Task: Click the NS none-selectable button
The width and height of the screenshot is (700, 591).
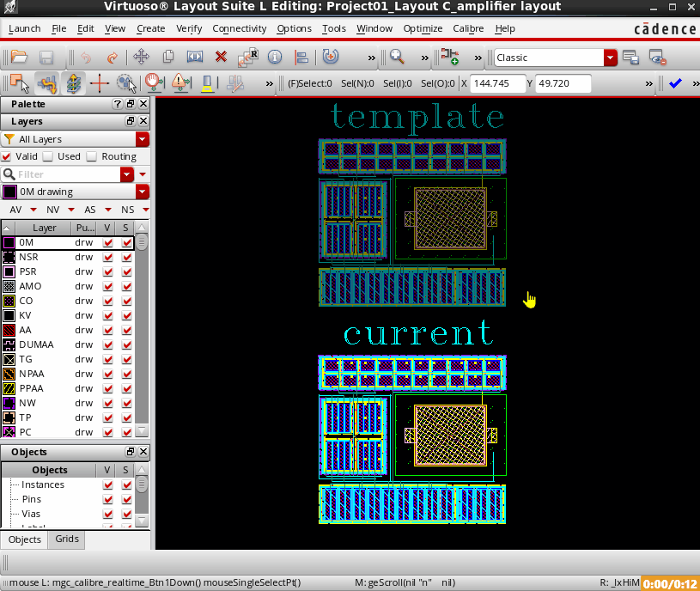Action: coord(127,210)
